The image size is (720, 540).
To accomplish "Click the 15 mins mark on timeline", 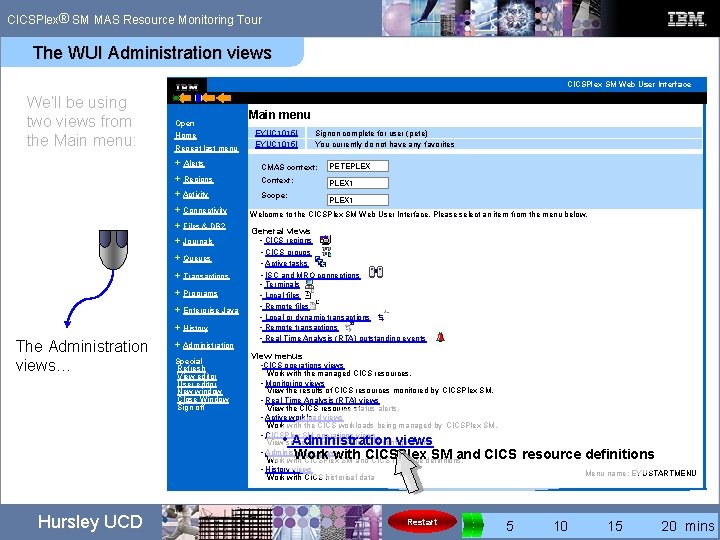I will click(x=615, y=526).
